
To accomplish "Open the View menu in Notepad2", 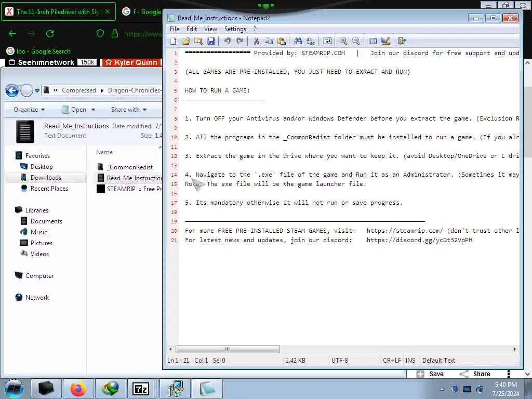I will tap(210, 29).
